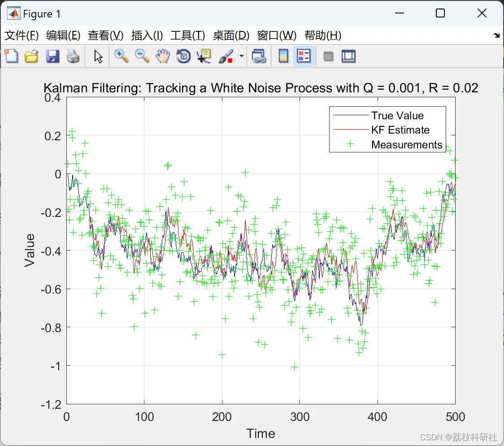The height and width of the screenshot is (446, 504).
Task: Select the Pan hand tool
Action: pyautogui.click(x=163, y=56)
